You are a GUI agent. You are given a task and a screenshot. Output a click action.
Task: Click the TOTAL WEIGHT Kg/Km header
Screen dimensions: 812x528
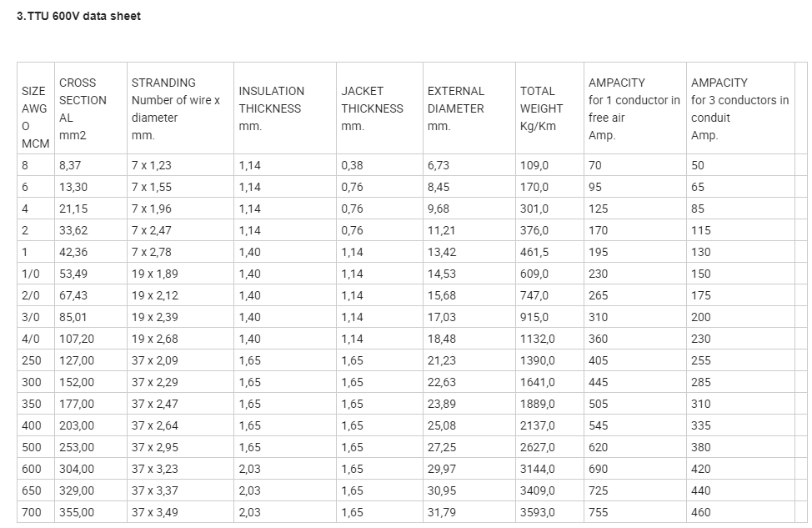(549, 108)
